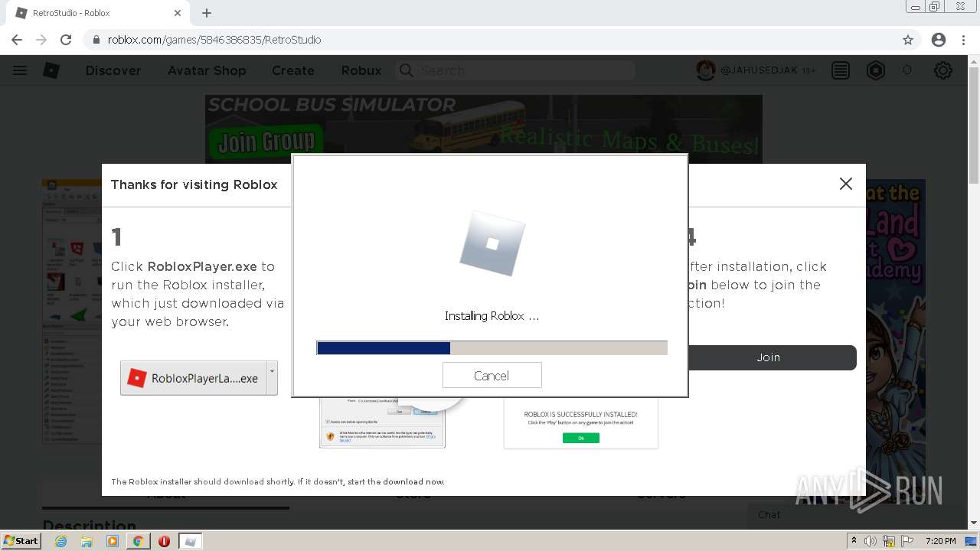Viewport: 980px width, 551px height.
Task: Open the Chrome three-dot menu
Action: (x=963, y=40)
